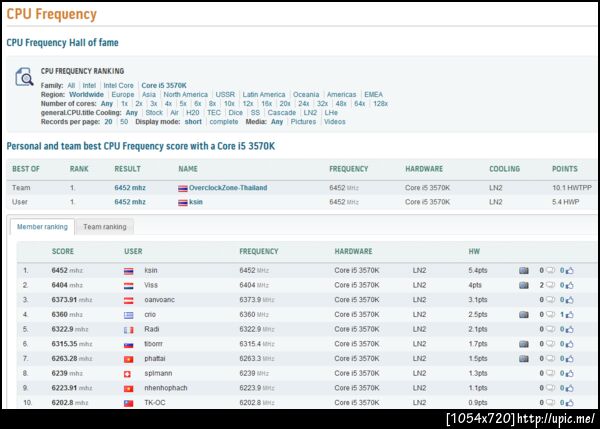Filter region by Europe
Viewport: 600px width, 429px height.
click(123, 95)
